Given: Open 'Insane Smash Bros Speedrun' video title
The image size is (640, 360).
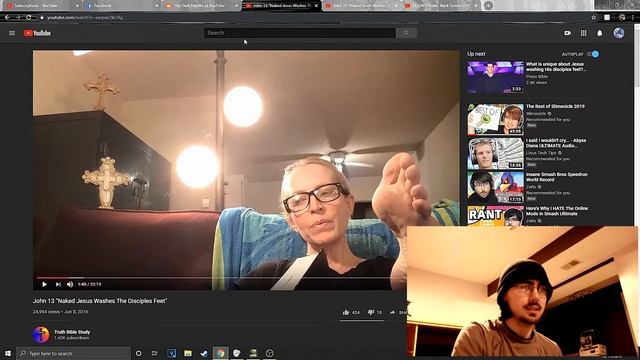Looking at the screenshot, I should point(557,177).
